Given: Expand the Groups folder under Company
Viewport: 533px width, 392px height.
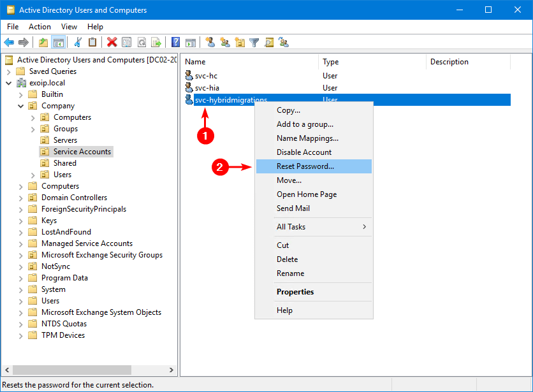Looking at the screenshot, I should click(x=33, y=129).
